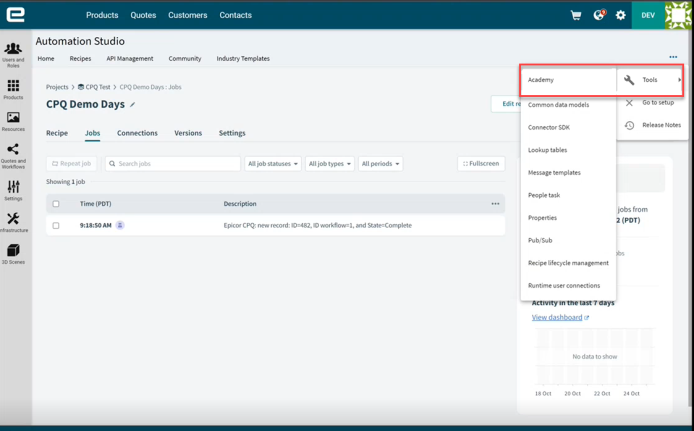Click into the Search jobs field
This screenshot has width=694, height=431.
173,164
